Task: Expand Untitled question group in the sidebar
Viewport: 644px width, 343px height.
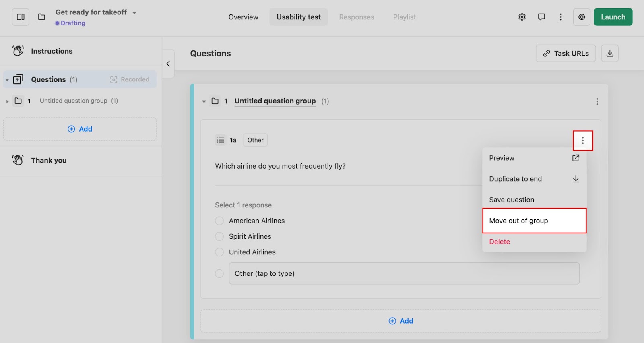Action: (x=7, y=101)
